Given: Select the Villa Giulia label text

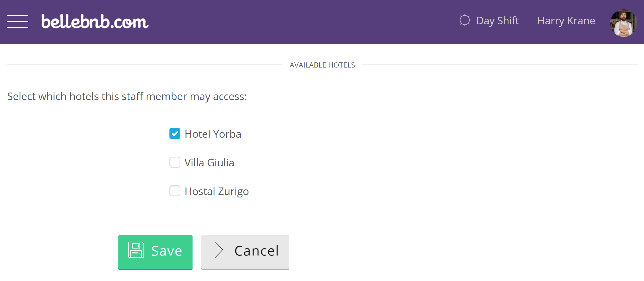Looking at the screenshot, I should coord(209,163).
